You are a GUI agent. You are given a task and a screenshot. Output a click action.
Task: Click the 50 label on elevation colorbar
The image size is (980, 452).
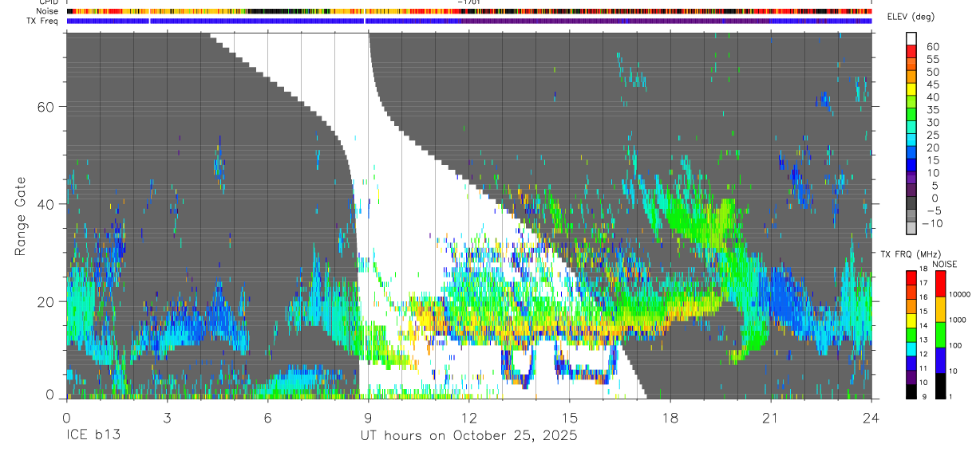932,73
